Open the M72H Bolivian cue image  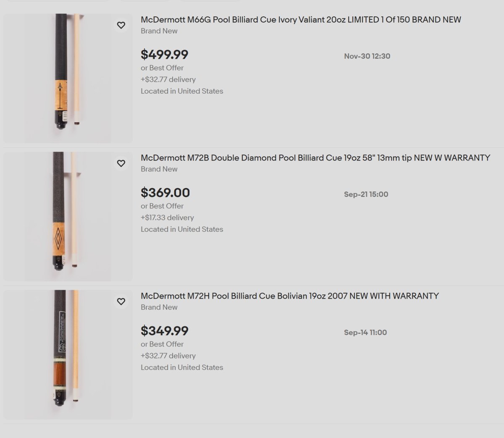[x=68, y=354]
